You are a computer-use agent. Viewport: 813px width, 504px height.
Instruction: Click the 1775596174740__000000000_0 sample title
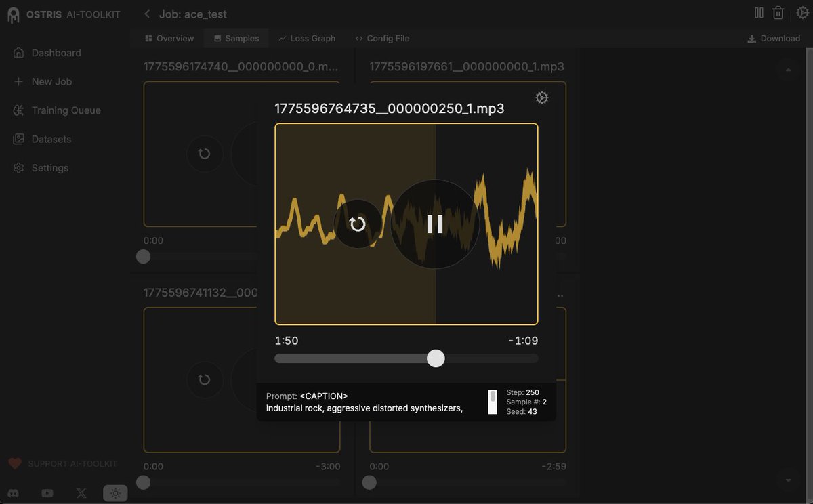tap(241, 66)
